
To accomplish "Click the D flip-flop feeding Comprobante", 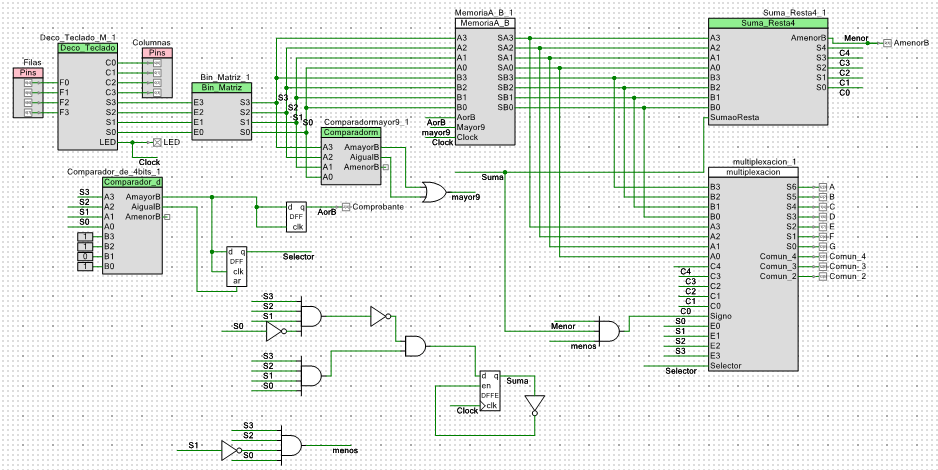I will tap(297, 216).
